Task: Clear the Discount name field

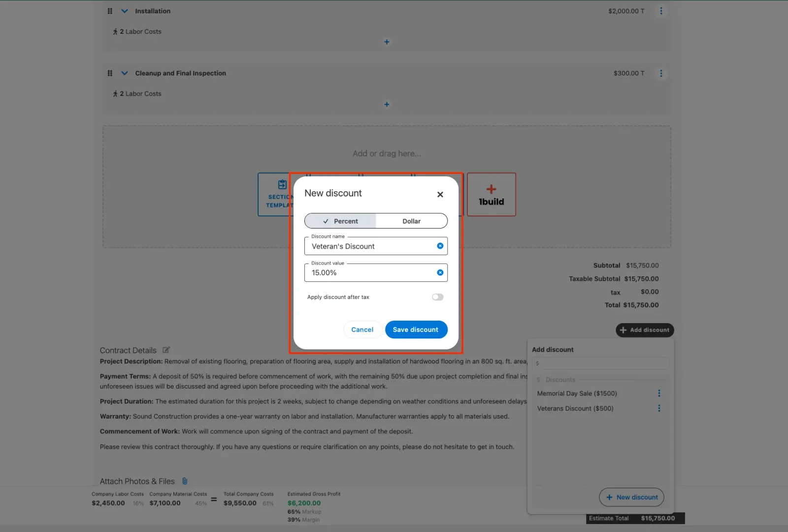Action: click(x=440, y=246)
